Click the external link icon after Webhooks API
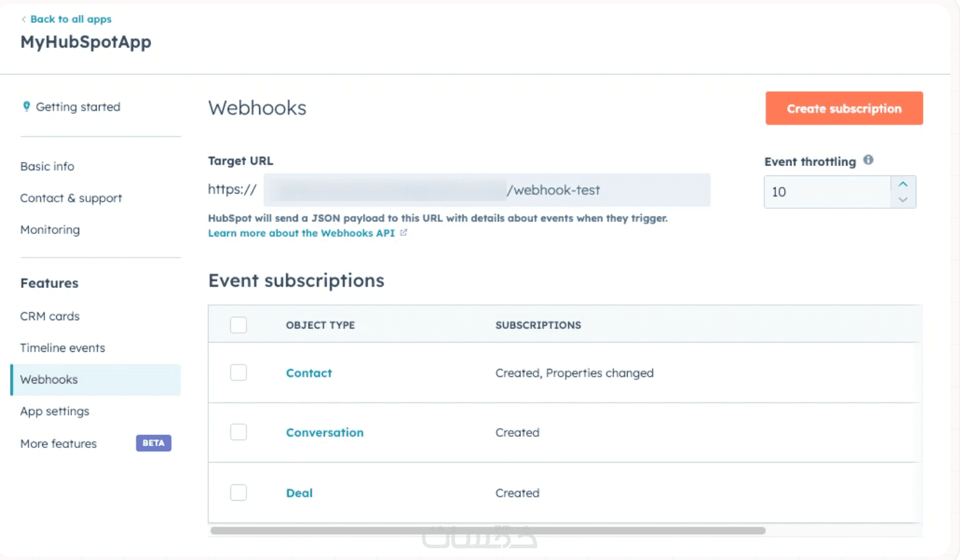This screenshot has width=960, height=560. (404, 233)
